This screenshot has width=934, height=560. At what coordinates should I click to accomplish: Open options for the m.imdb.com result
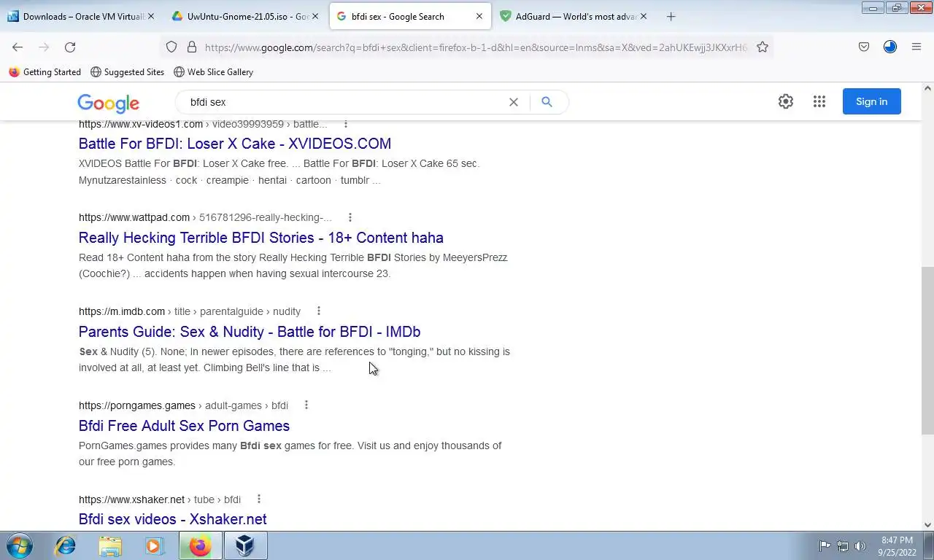[319, 311]
